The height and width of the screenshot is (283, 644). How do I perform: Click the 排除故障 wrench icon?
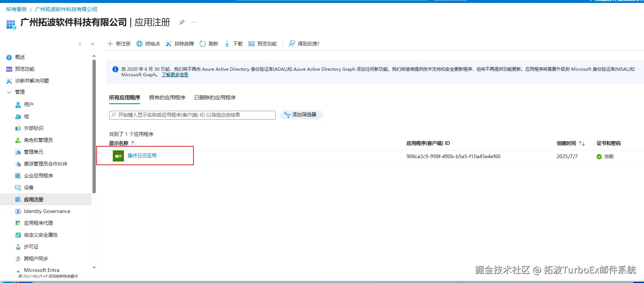pyautogui.click(x=169, y=44)
